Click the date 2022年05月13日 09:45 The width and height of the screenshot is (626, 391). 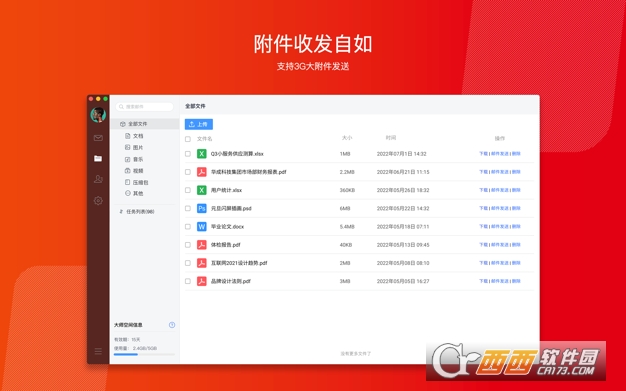tap(403, 245)
